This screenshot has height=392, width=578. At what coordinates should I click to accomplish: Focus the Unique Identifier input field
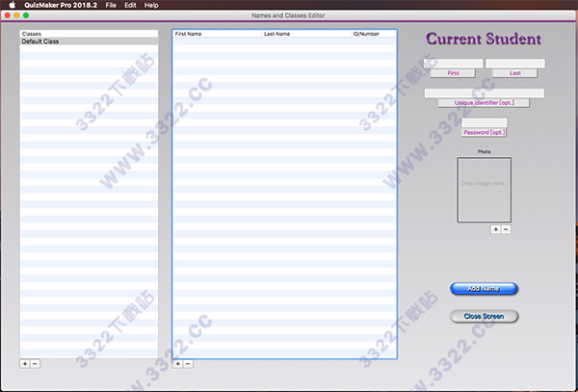pyautogui.click(x=484, y=92)
